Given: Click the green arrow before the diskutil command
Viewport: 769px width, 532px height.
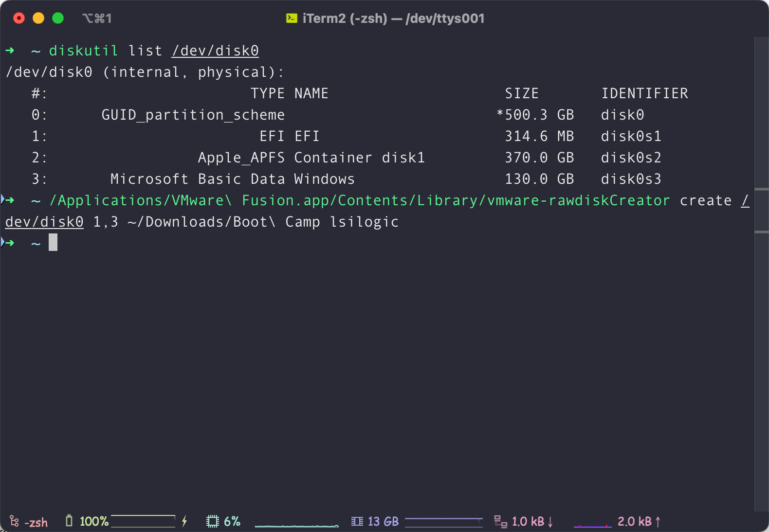Looking at the screenshot, I should 10,51.
